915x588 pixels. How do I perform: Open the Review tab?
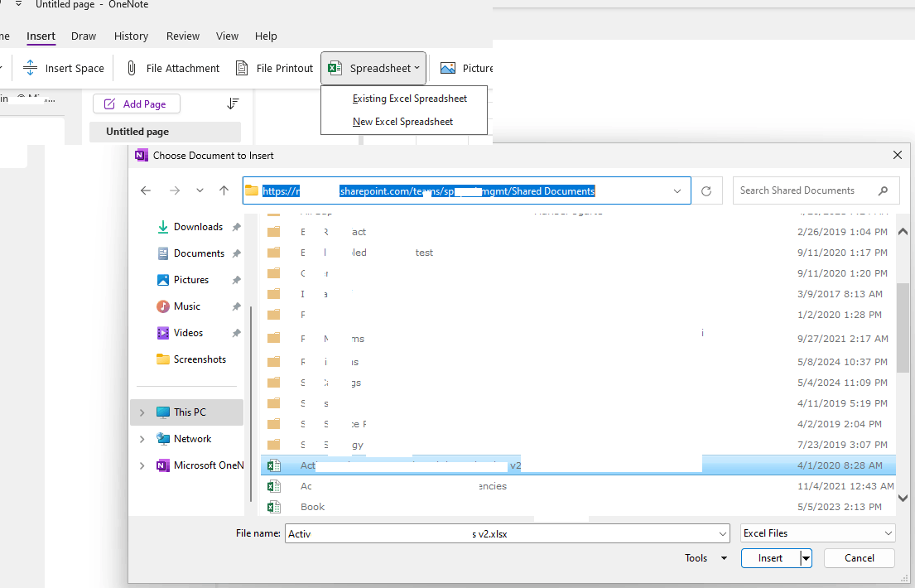(183, 36)
